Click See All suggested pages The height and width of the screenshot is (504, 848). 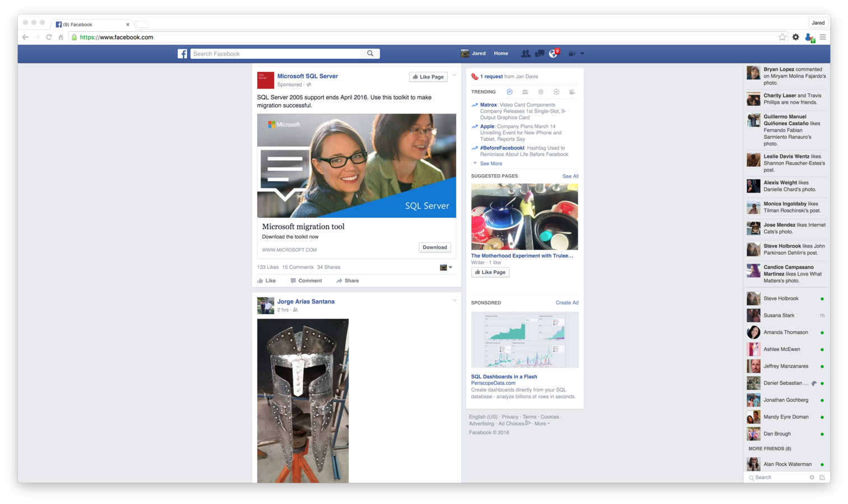(571, 176)
